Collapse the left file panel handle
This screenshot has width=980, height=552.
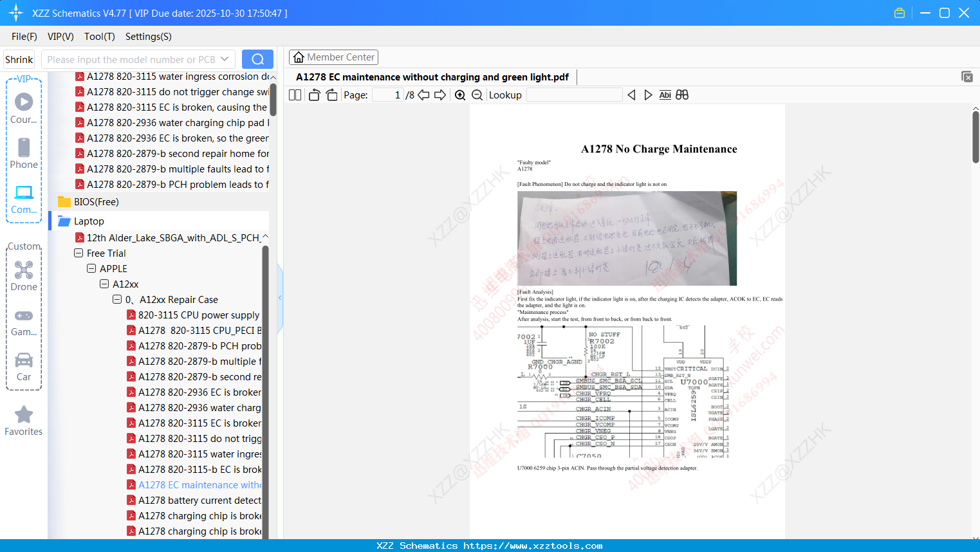coord(280,298)
